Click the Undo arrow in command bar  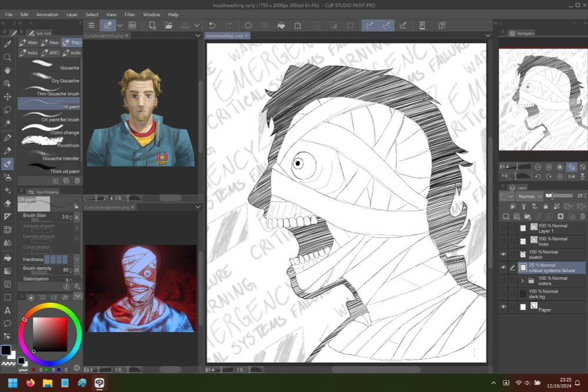[x=212, y=26]
